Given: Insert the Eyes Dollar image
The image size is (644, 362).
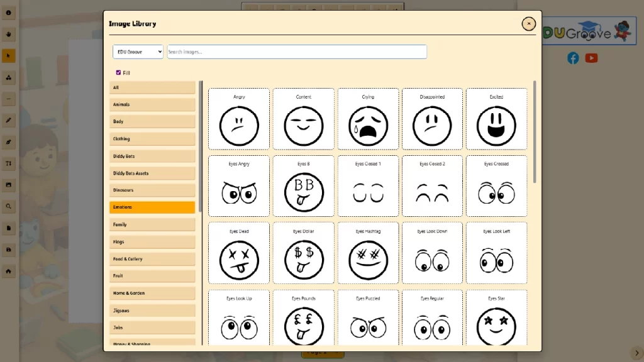Looking at the screenshot, I should pyautogui.click(x=304, y=253).
